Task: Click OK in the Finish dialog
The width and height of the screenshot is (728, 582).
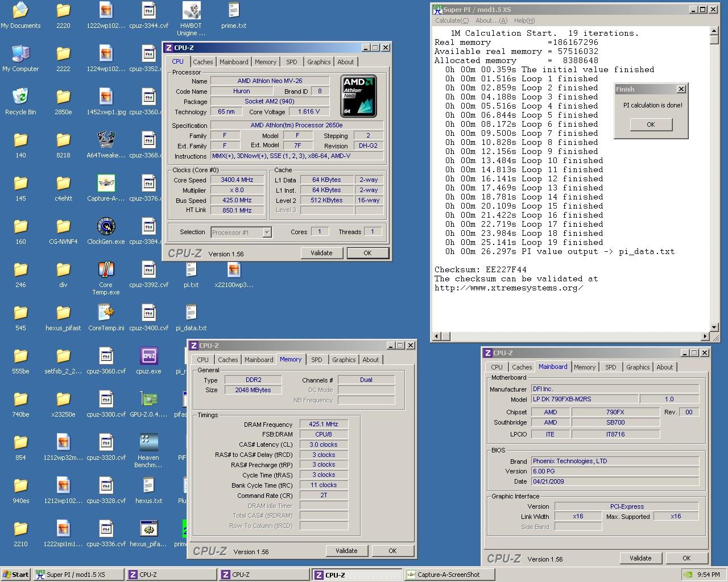Action: [651, 124]
